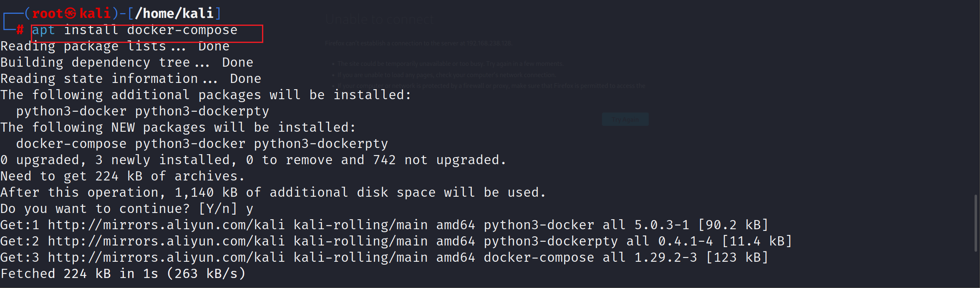The image size is (980, 288).
Task: Click the Kali skull icon in prompt
Action: coord(71,14)
